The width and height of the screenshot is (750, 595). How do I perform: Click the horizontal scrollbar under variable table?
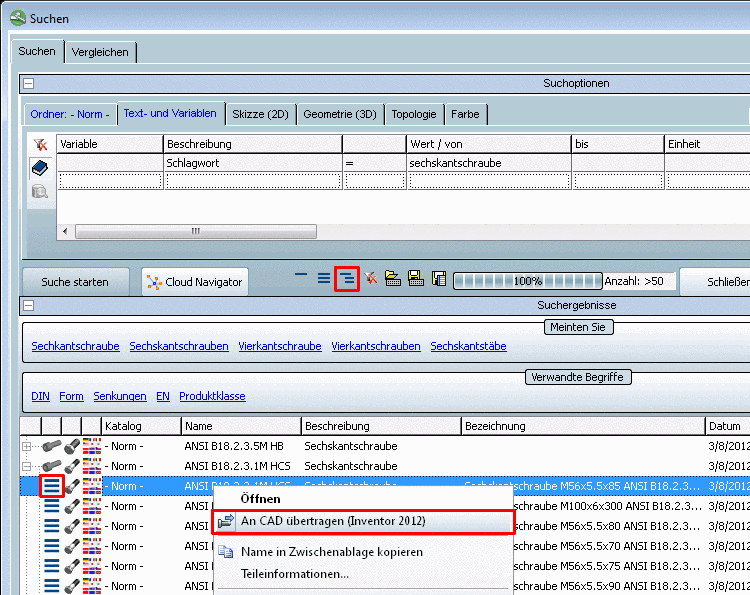[195, 231]
